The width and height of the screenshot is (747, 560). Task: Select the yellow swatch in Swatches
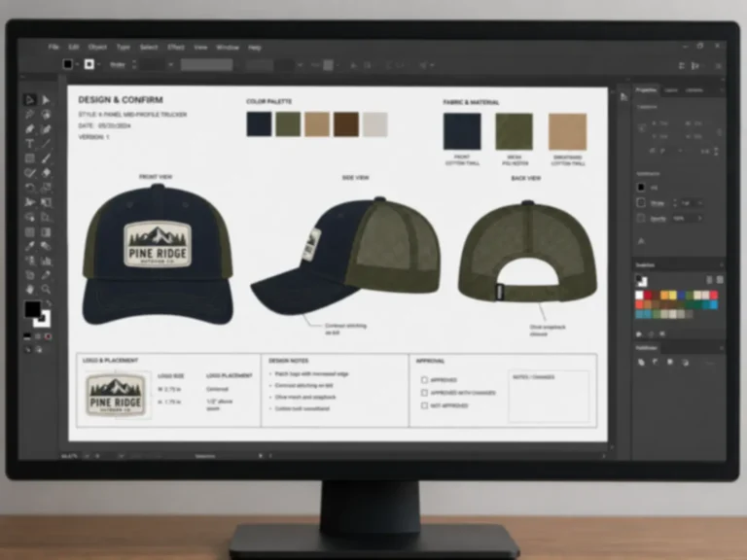pyautogui.click(x=673, y=296)
